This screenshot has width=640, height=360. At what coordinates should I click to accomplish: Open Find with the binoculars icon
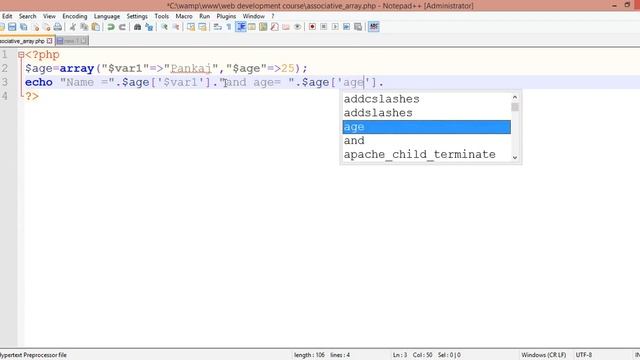(138, 27)
